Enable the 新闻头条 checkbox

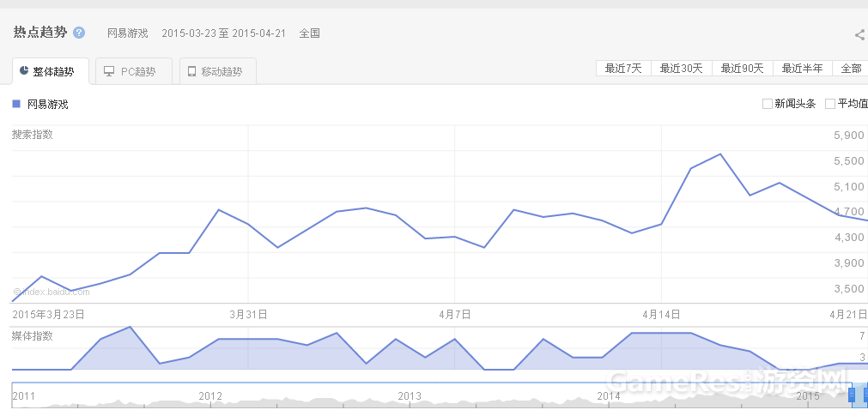(x=768, y=104)
